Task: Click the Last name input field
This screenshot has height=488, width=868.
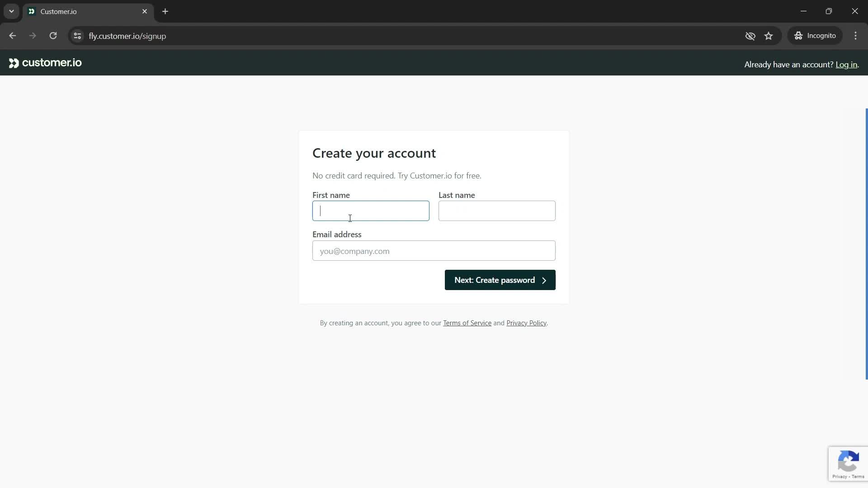Action: pyautogui.click(x=497, y=211)
